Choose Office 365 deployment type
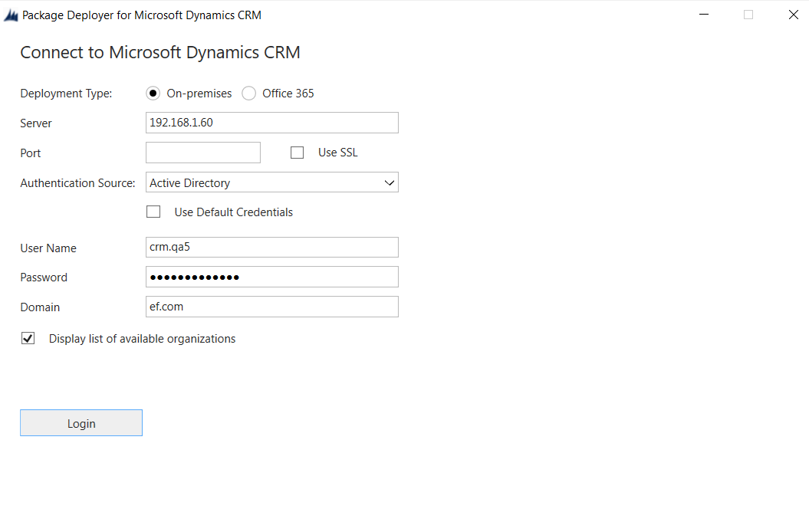The height and width of the screenshot is (532, 809). coord(249,94)
